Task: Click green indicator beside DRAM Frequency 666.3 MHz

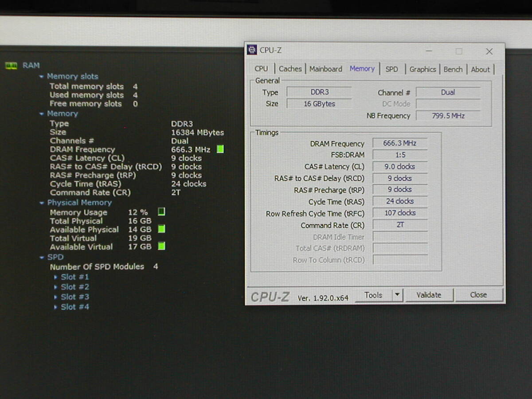Action: [x=220, y=149]
